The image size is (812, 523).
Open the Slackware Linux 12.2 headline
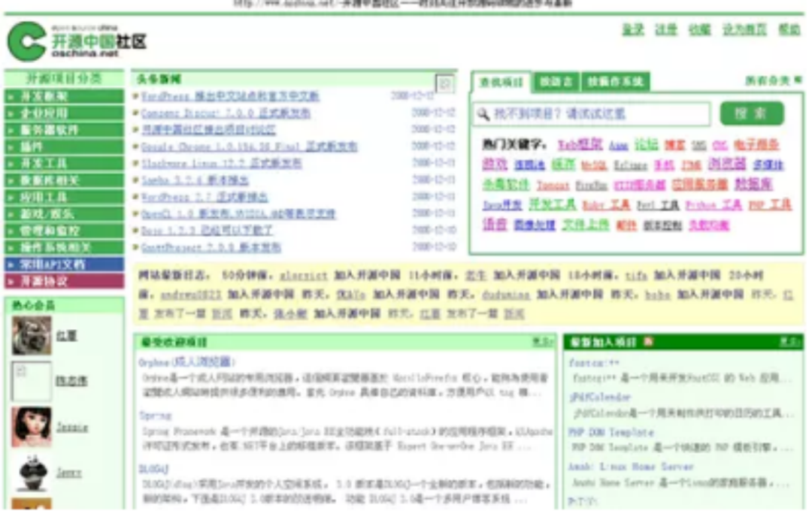[221, 163]
